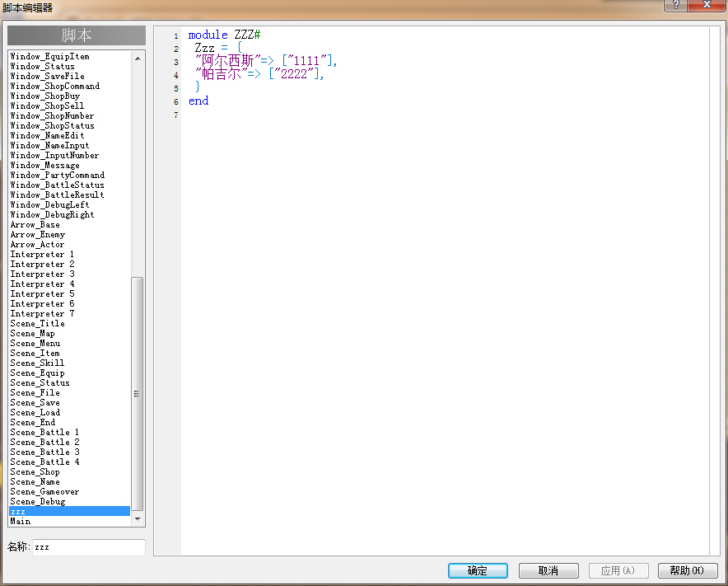Screen dimensions: 728x586
Task: Click the script list scrollbar thumb
Action: [x=138, y=394]
